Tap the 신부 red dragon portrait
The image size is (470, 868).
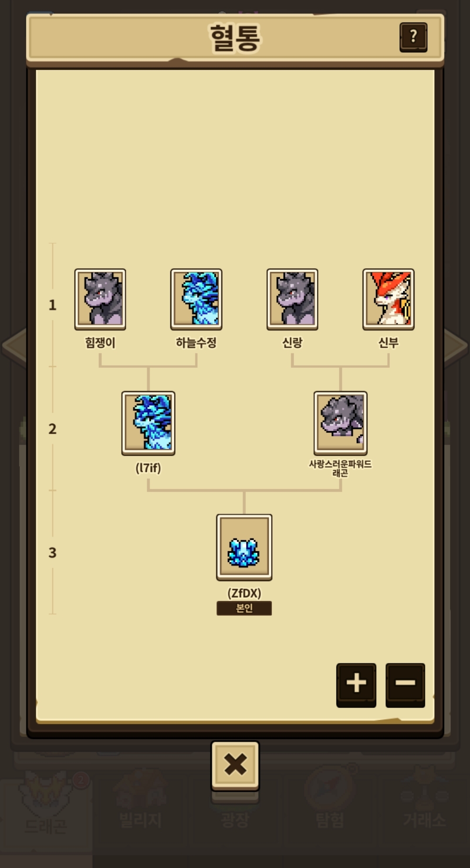tap(389, 299)
